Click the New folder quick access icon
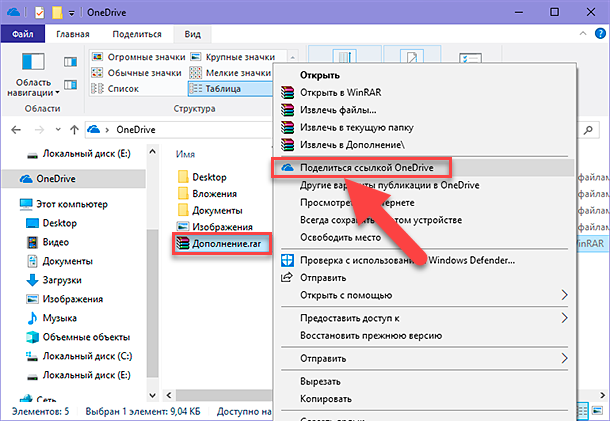This screenshot has width=610, height=421. point(57,12)
